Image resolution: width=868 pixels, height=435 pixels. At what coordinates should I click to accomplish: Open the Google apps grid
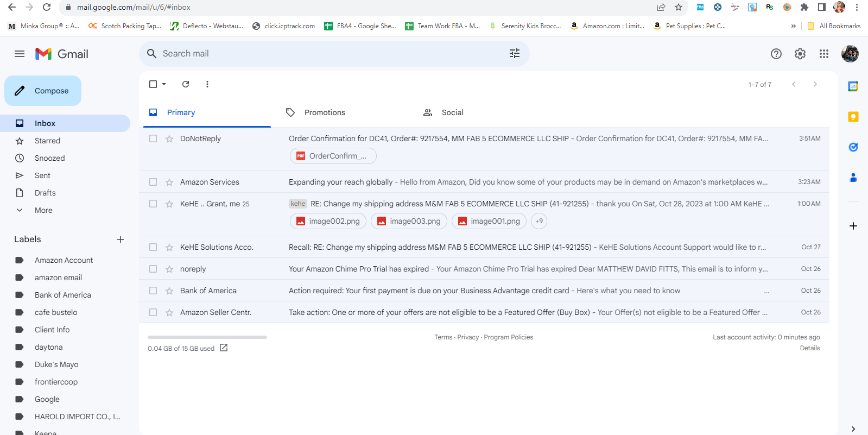tap(824, 54)
